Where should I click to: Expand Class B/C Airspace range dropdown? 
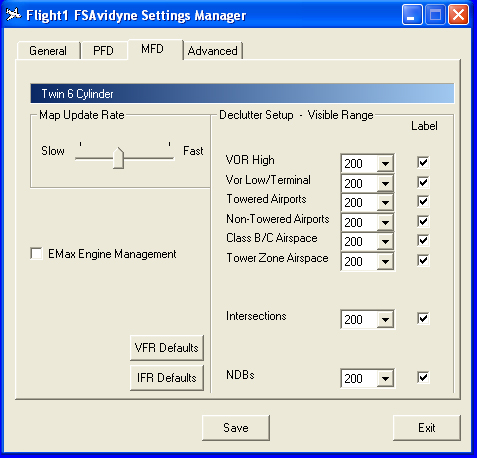tap(385, 242)
